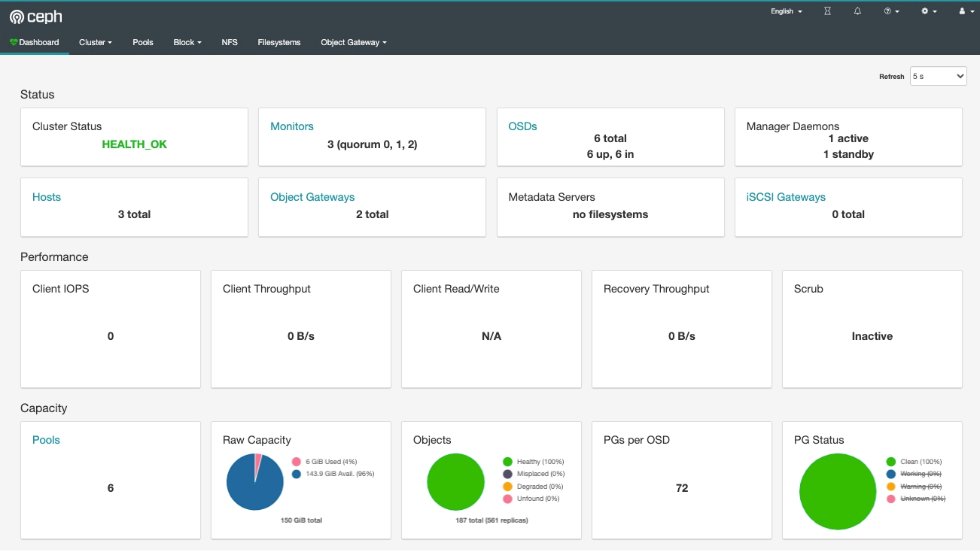Open the Filesystems navigation item
The width and height of the screenshot is (980, 552).
coord(278,42)
